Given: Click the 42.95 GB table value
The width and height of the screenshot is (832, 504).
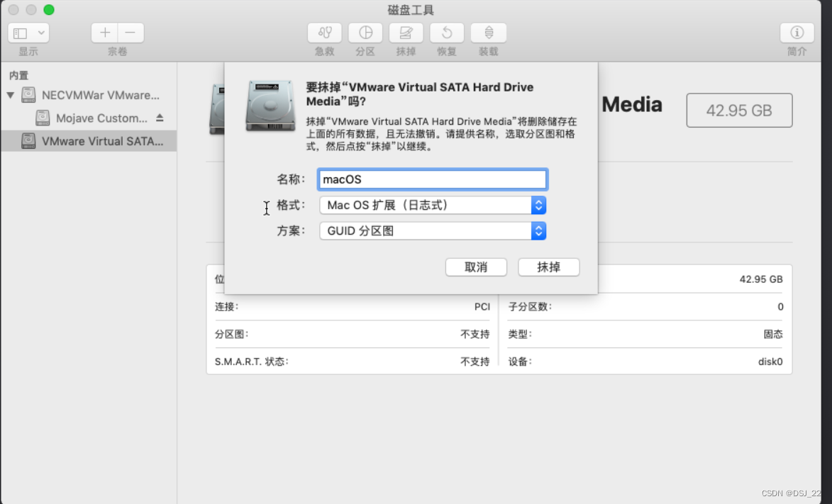Looking at the screenshot, I should click(x=761, y=279).
